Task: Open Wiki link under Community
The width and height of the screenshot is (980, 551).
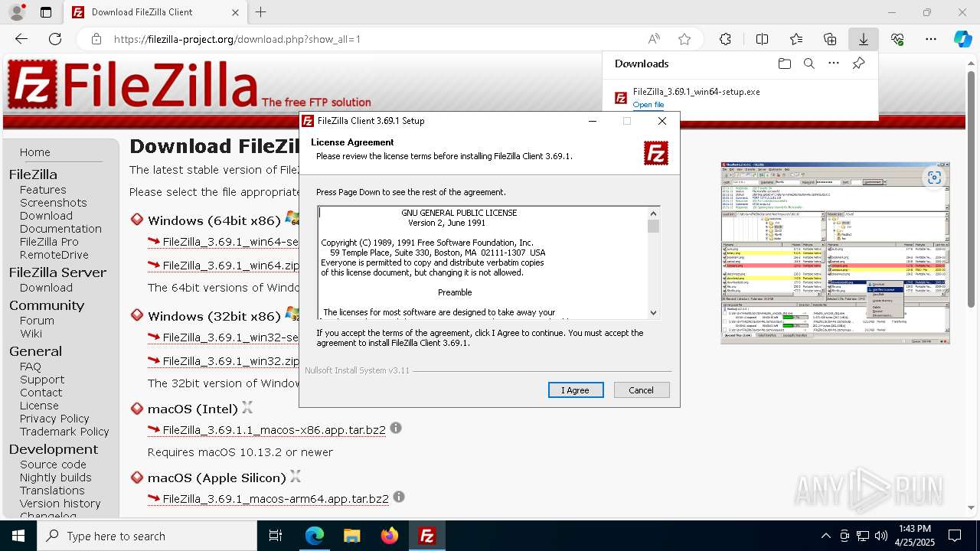Action: [31, 334]
